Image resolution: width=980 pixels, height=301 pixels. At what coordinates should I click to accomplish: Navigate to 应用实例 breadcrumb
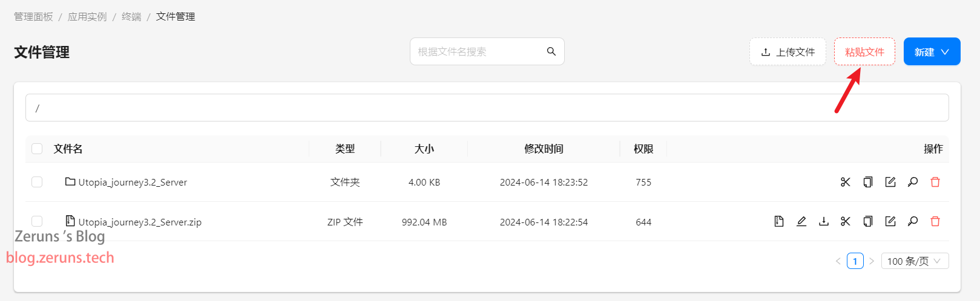point(87,16)
